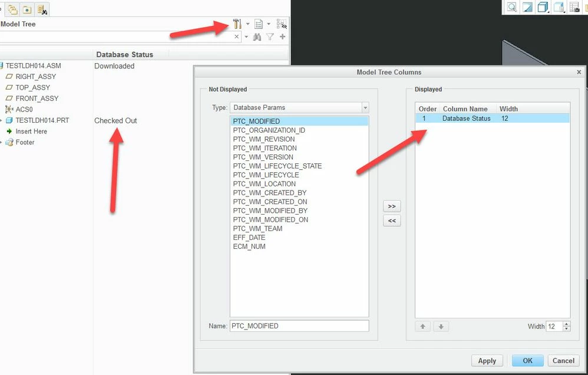Click the binoculars find icon
Screen dimensions: 588x375
click(257, 37)
